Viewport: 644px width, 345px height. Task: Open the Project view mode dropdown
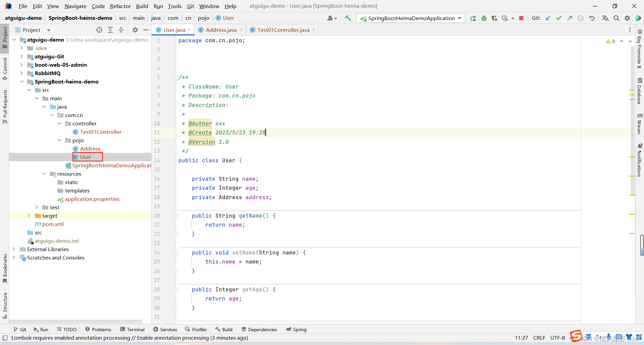49,30
